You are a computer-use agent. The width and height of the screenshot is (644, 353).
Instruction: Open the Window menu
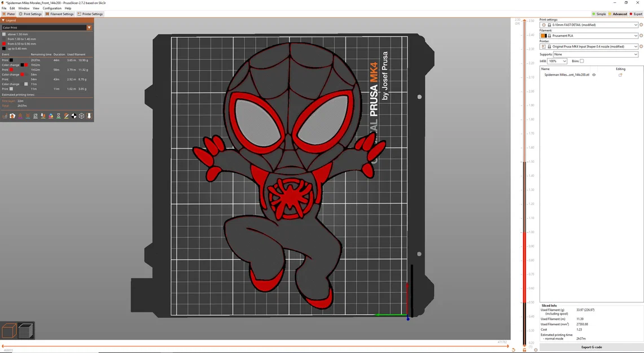tap(24, 8)
